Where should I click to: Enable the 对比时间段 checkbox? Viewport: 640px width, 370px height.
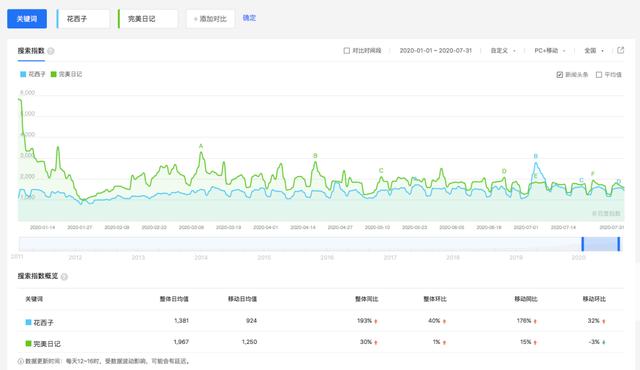point(347,51)
